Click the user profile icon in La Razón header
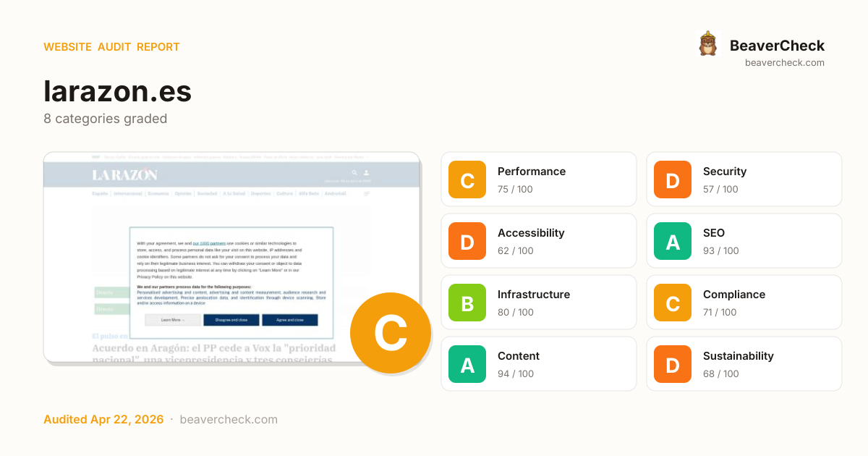The height and width of the screenshot is (456, 868). pyautogui.click(x=366, y=173)
